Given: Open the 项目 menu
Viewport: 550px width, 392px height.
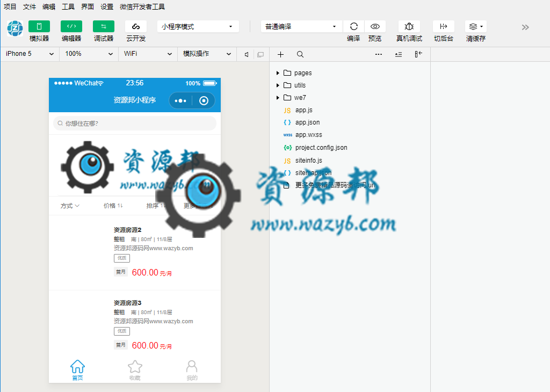Looking at the screenshot, I should point(10,6).
